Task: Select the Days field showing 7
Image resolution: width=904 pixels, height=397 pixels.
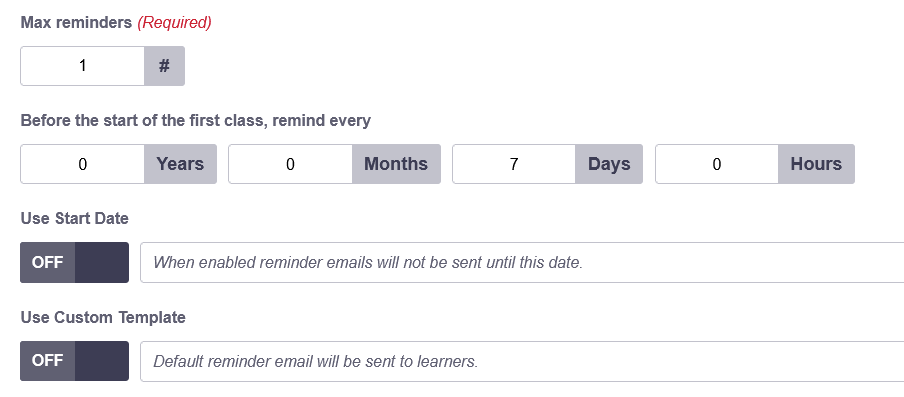Action: click(514, 164)
